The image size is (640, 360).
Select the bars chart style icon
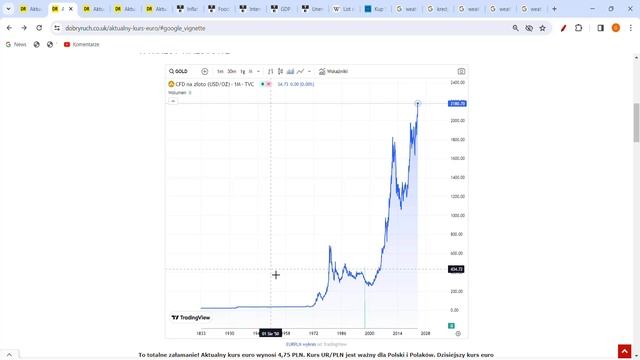point(270,71)
